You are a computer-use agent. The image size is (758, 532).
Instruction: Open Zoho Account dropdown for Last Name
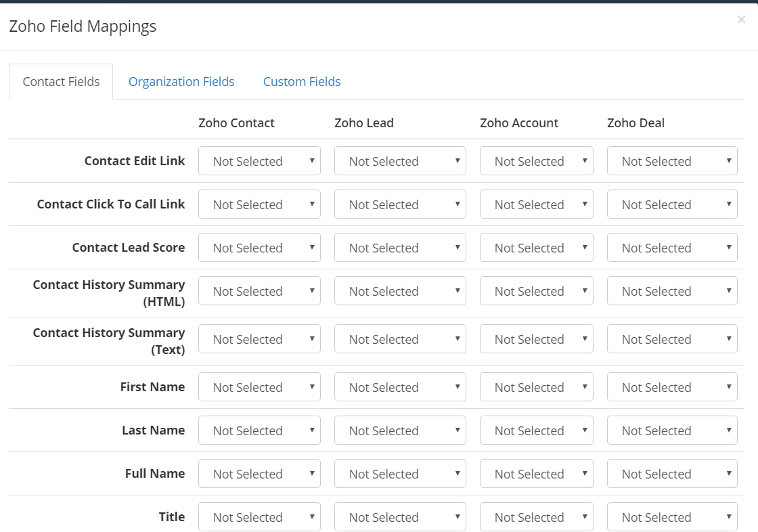point(537,430)
